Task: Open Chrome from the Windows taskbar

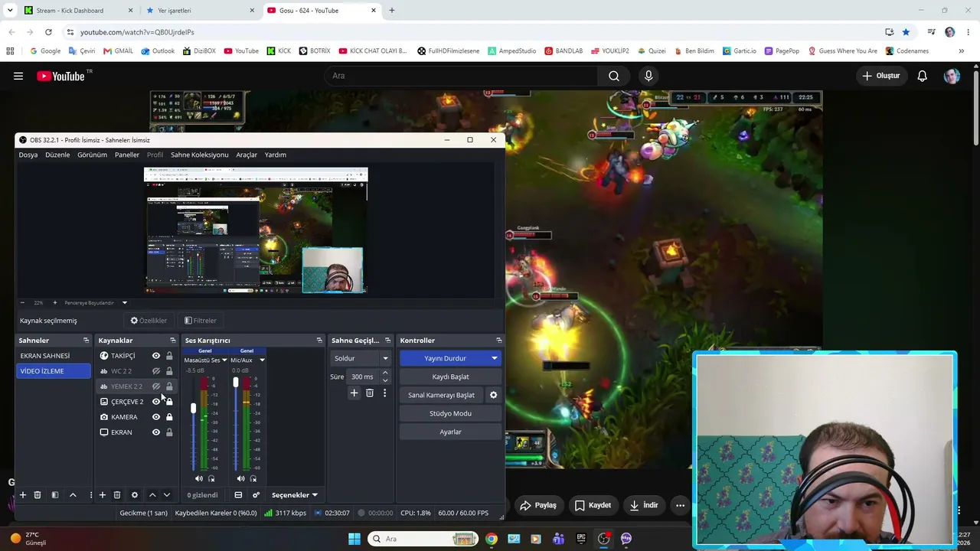Action: point(492,539)
